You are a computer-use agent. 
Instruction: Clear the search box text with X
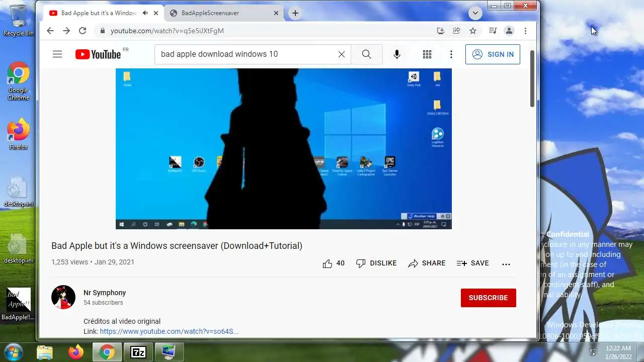(x=342, y=54)
